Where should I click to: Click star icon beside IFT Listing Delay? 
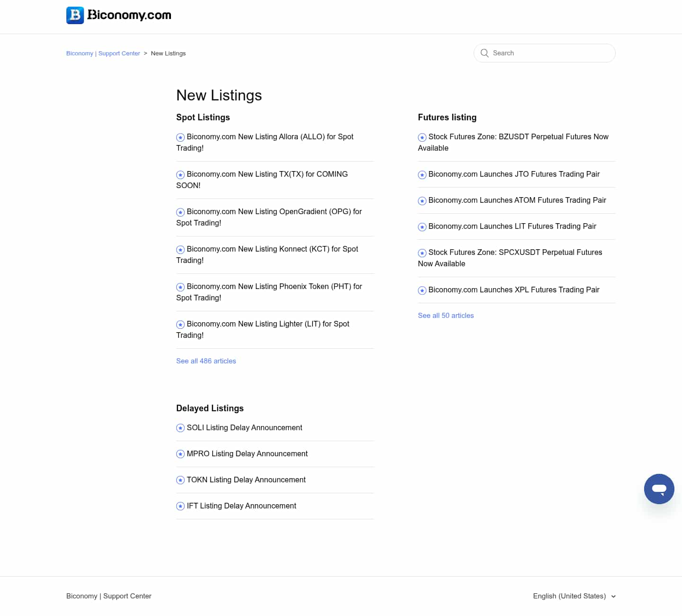tap(180, 507)
